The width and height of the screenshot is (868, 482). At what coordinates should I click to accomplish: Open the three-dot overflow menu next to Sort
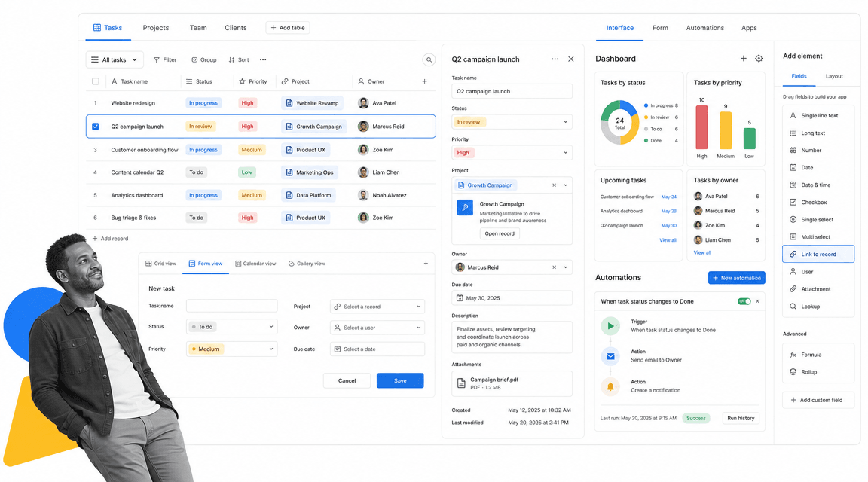click(263, 59)
